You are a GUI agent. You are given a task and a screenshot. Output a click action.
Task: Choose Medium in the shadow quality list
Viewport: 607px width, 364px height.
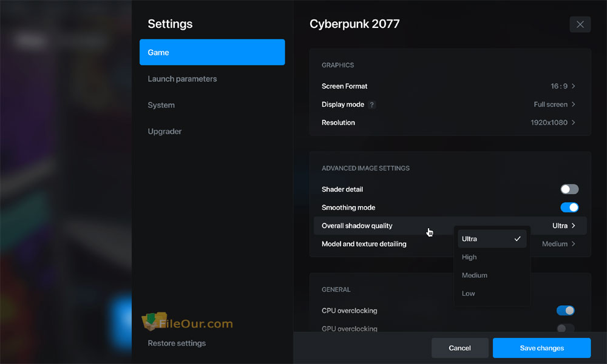coord(492,275)
